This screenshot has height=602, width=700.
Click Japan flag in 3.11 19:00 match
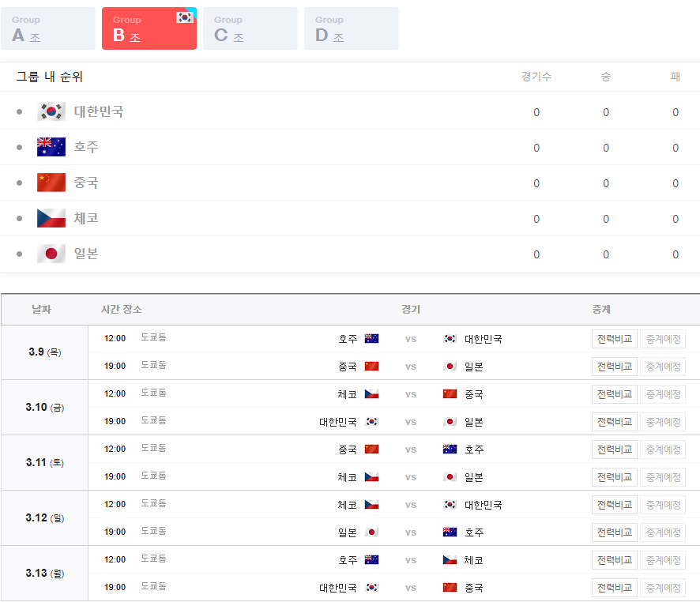pyautogui.click(x=450, y=477)
